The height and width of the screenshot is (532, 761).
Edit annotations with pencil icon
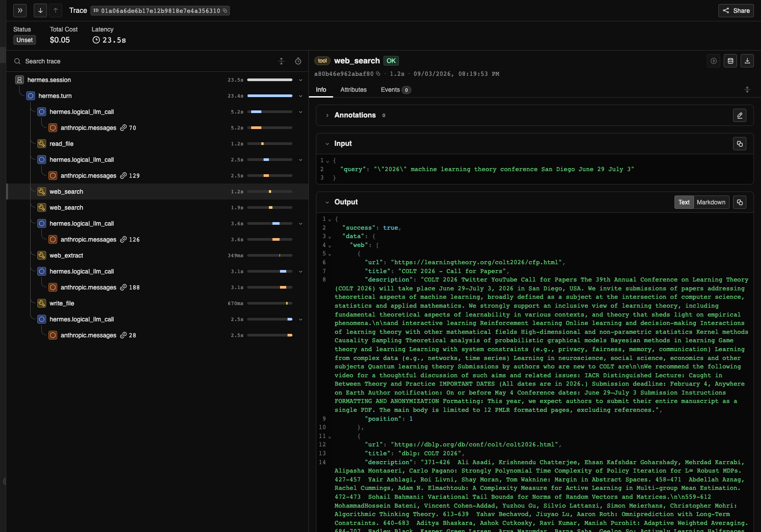740,115
